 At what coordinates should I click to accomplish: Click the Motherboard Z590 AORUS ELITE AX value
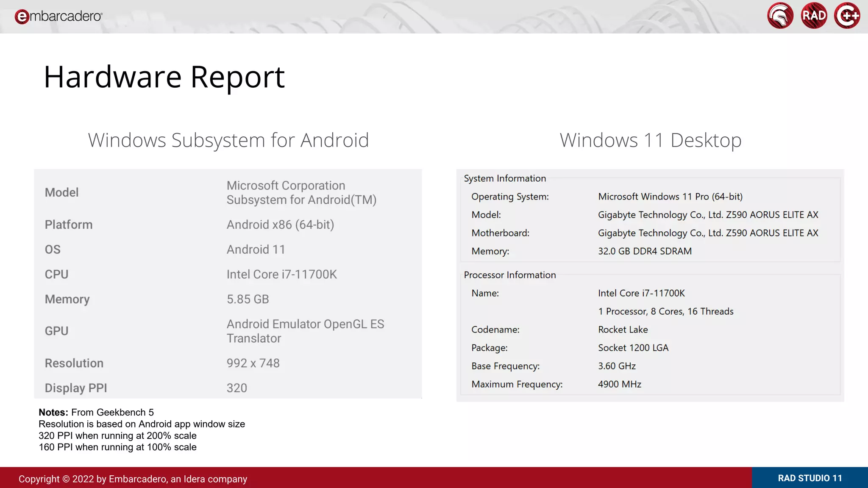click(x=708, y=233)
